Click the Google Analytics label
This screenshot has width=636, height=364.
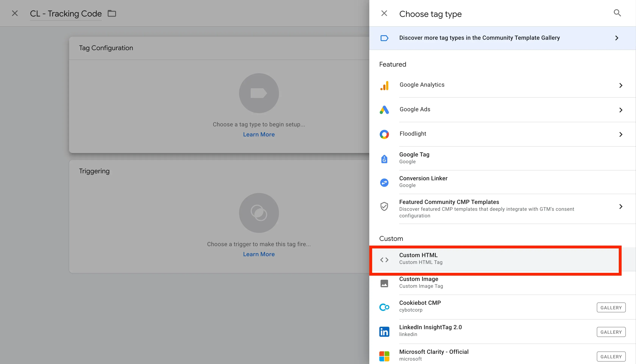(422, 85)
